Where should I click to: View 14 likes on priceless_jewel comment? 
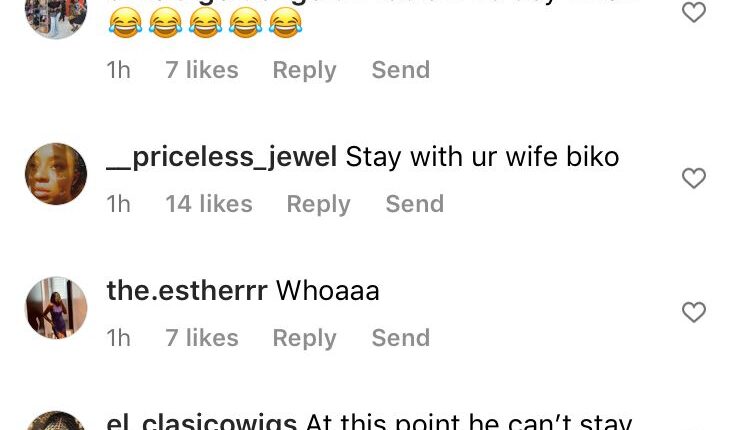click(x=209, y=204)
